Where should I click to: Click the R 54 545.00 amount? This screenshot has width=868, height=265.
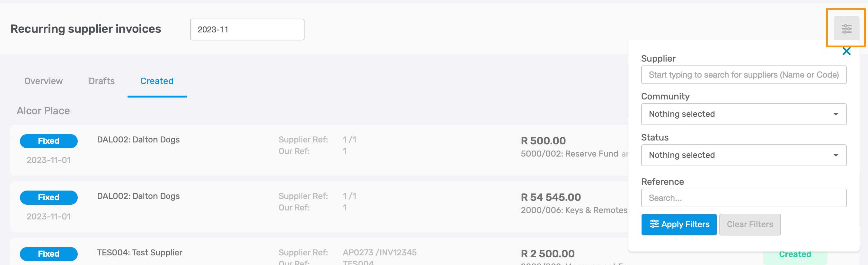[x=551, y=197]
